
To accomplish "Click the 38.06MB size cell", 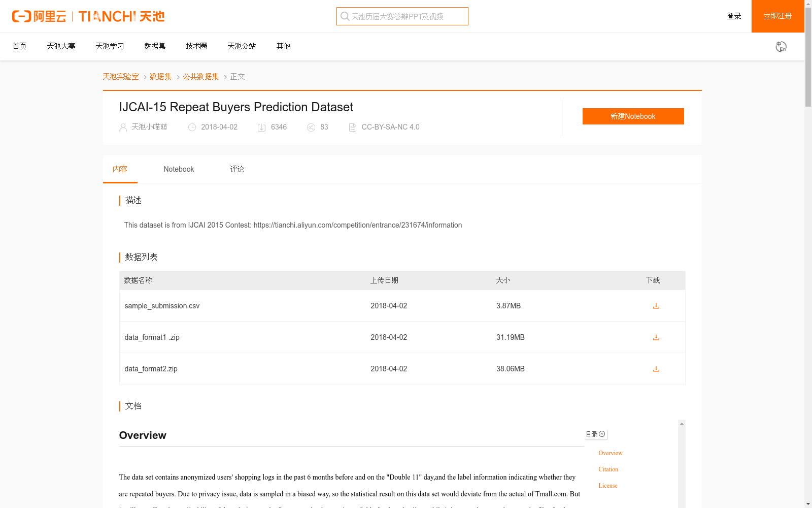I will click(x=511, y=369).
